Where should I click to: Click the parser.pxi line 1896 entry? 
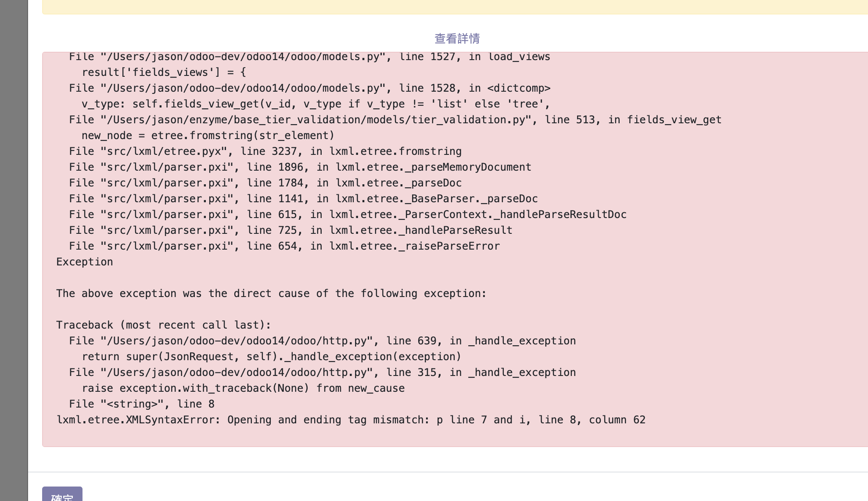tap(300, 167)
